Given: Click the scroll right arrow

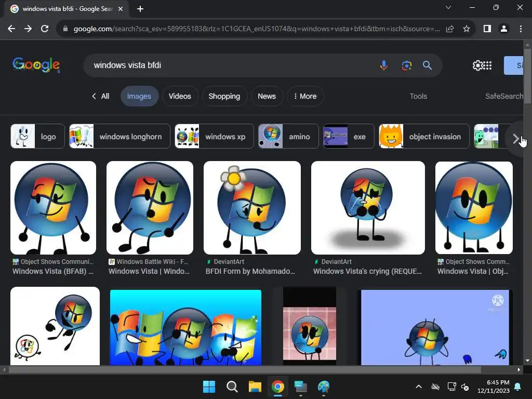Looking at the screenshot, I should [x=519, y=369].
